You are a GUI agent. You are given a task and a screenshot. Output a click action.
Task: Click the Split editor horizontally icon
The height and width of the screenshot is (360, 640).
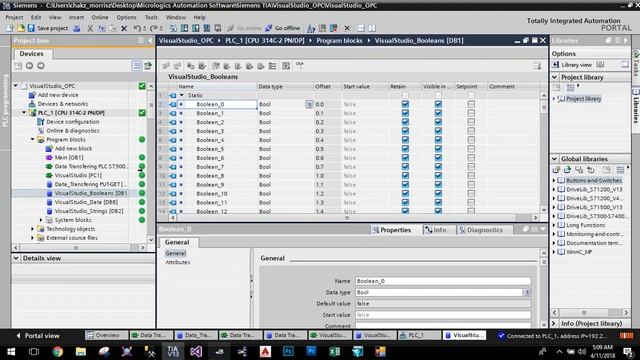[x=360, y=28]
